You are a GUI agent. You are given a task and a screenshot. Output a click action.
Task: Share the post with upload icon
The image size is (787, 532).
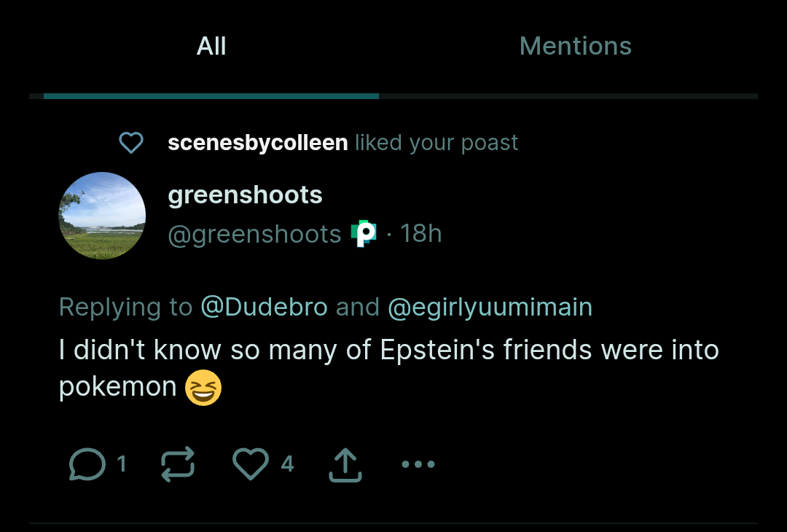pos(345,464)
